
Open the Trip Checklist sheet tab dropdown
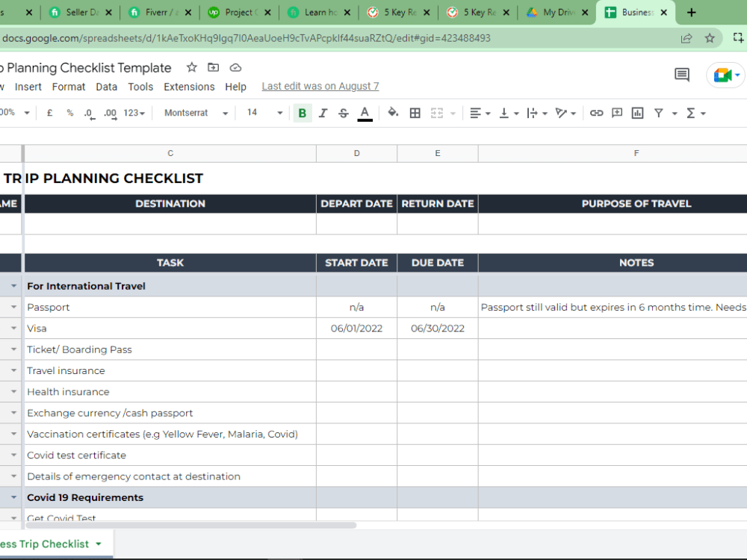pyautogui.click(x=99, y=544)
